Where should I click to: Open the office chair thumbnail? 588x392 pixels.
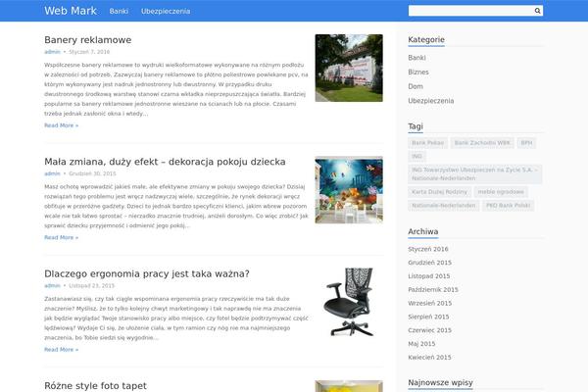click(x=349, y=302)
